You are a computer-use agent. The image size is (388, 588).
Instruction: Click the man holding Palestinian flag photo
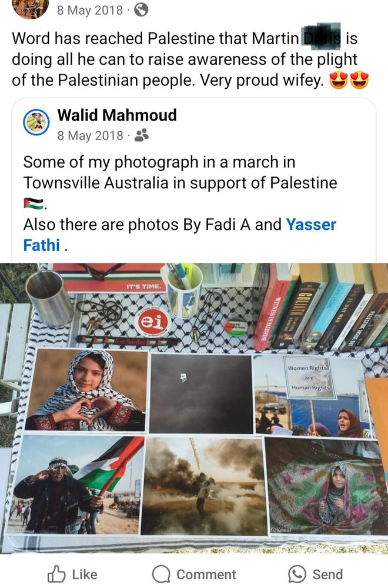[x=75, y=485]
